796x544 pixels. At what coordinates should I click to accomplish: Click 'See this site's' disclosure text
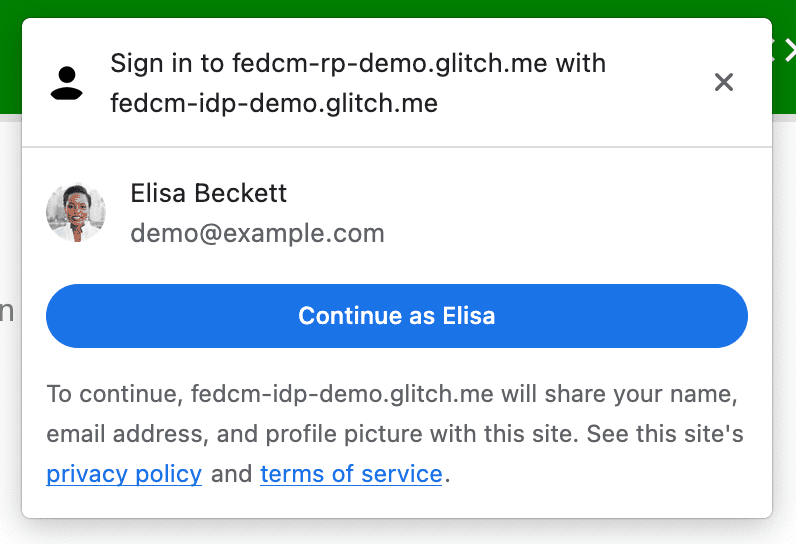[x=665, y=434]
